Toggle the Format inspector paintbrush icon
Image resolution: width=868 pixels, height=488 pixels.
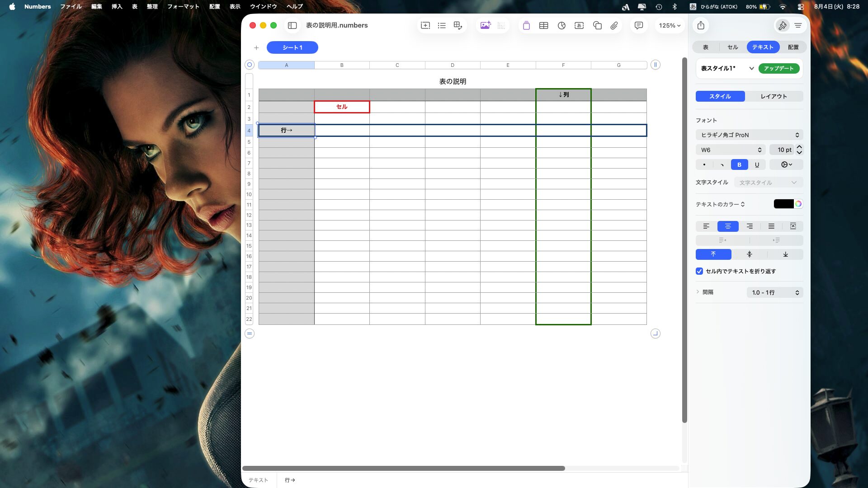(x=782, y=26)
